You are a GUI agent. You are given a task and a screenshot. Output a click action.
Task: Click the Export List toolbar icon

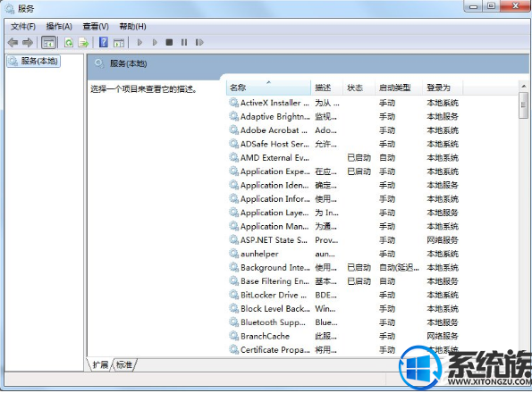(83, 43)
